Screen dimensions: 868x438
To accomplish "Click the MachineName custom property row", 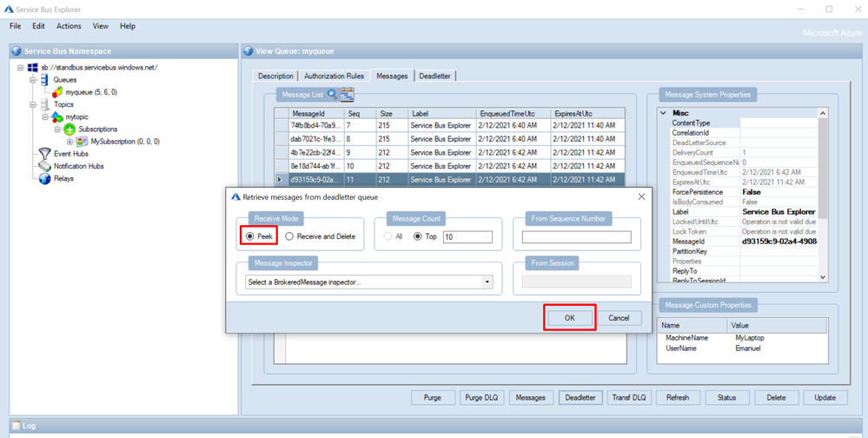I will [x=742, y=337].
